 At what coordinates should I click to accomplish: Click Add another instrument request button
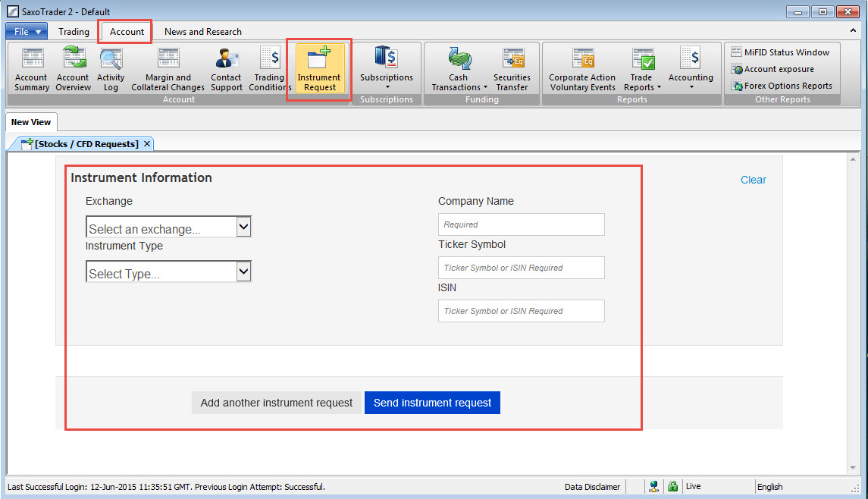pyautogui.click(x=276, y=403)
